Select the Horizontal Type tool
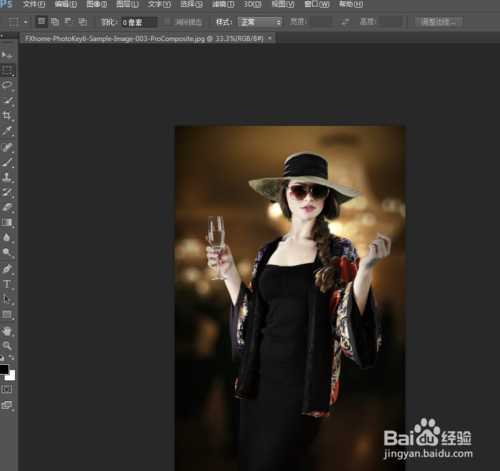500x471 pixels. click(x=7, y=284)
